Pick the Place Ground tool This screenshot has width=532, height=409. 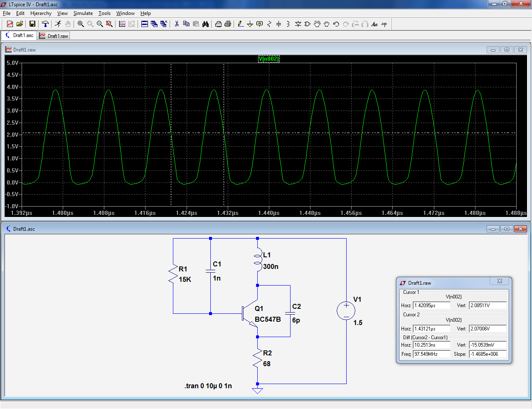250,24
